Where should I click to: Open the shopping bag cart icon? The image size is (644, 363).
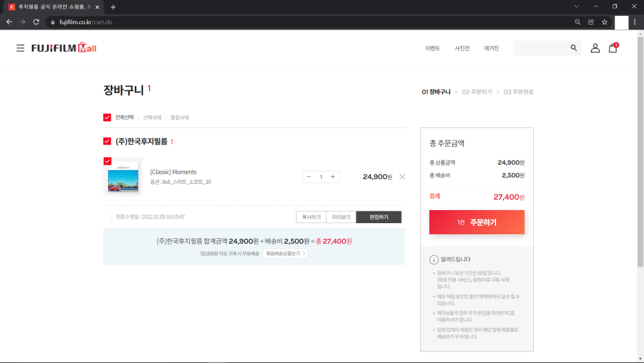pyautogui.click(x=613, y=48)
